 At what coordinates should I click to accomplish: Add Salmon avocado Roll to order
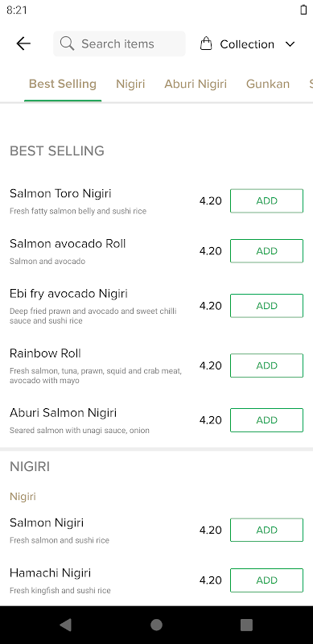266,251
